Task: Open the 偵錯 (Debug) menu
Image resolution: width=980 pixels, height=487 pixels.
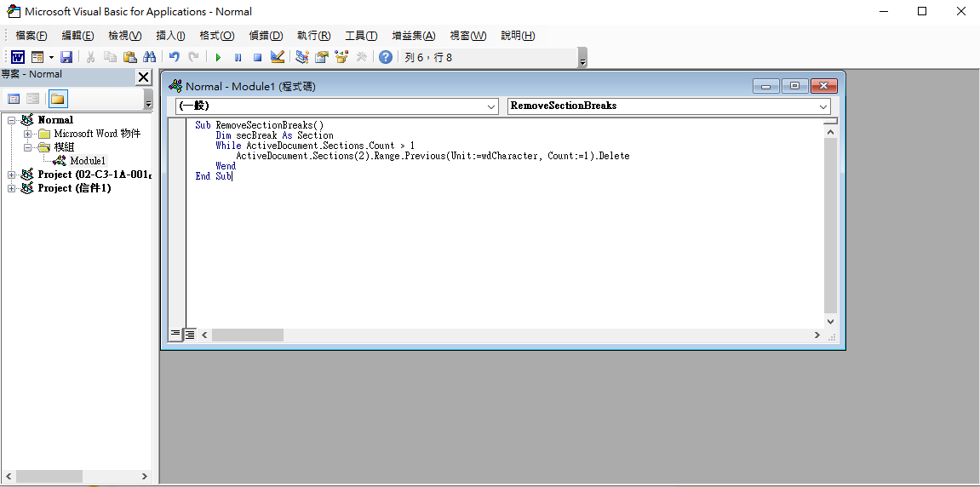Action: click(266, 36)
